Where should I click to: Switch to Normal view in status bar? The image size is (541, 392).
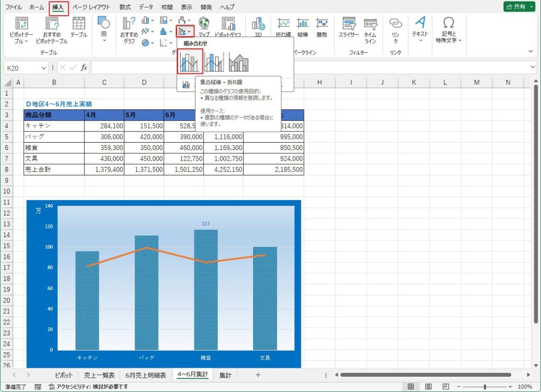[x=409, y=387]
